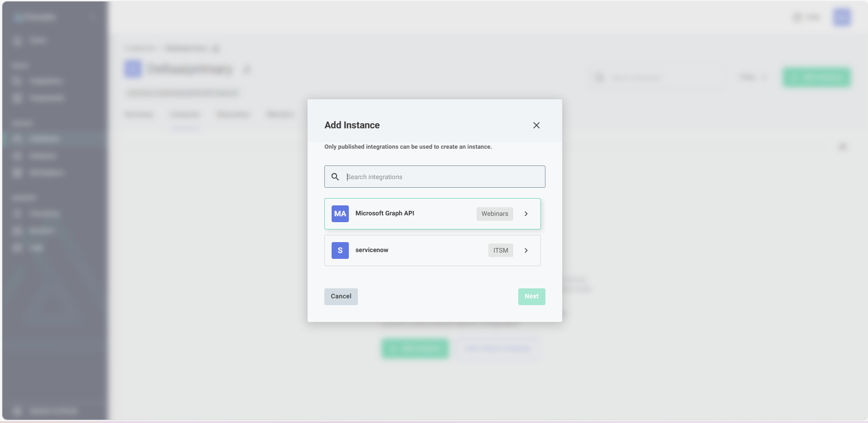Click the user avatar in the top-right corner
Image resolution: width=868 pixels, height=423 pixels.
coord(842,17)
